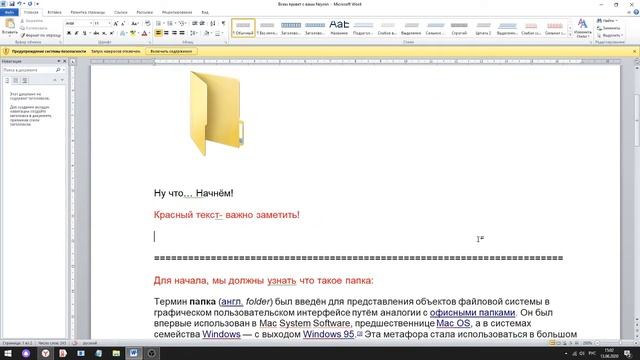Click the Shading paint bucket icon
The image size is (640, 360).
207,33
